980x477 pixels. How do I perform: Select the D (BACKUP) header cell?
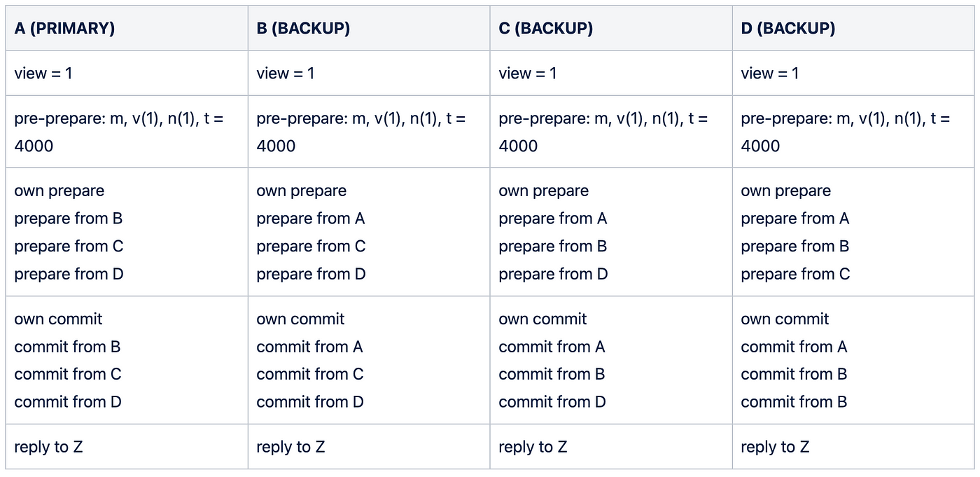pyautogui.click(x=787, y=29)
